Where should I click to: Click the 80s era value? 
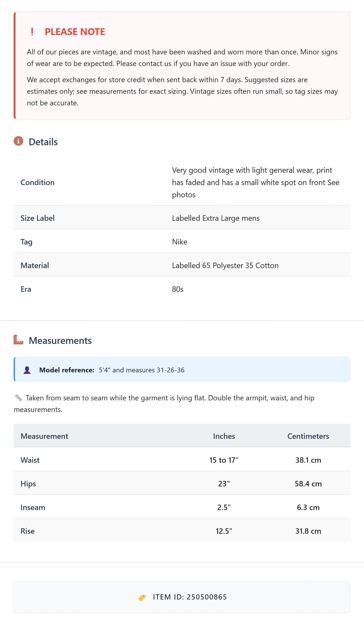click(x=178, y=289)
